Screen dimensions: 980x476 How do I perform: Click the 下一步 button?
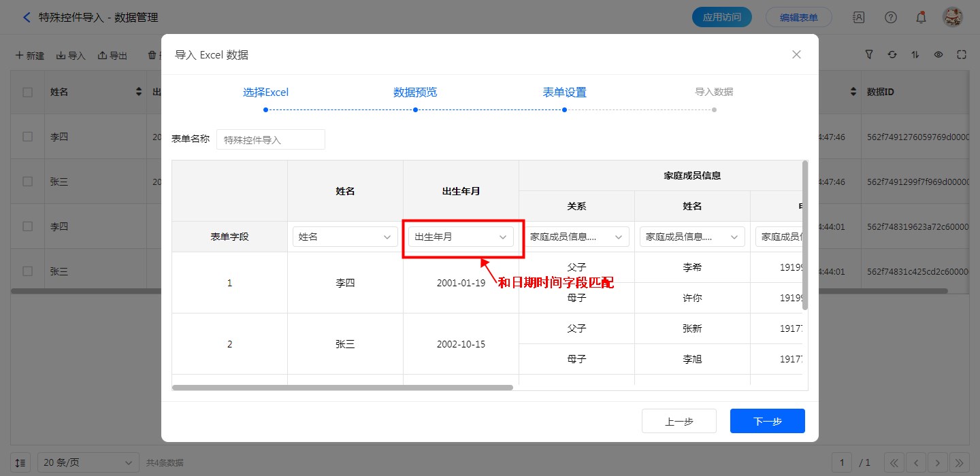(x=767, y=421)
